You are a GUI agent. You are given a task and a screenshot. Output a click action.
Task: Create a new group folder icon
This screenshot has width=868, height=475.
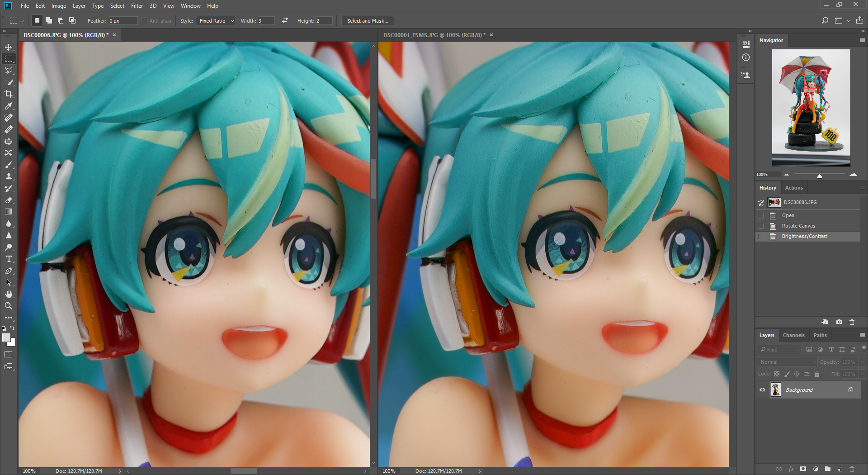point(827,469)
